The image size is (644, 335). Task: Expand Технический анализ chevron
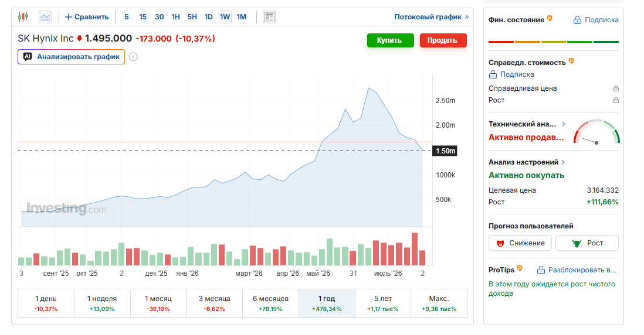[564, 124]
